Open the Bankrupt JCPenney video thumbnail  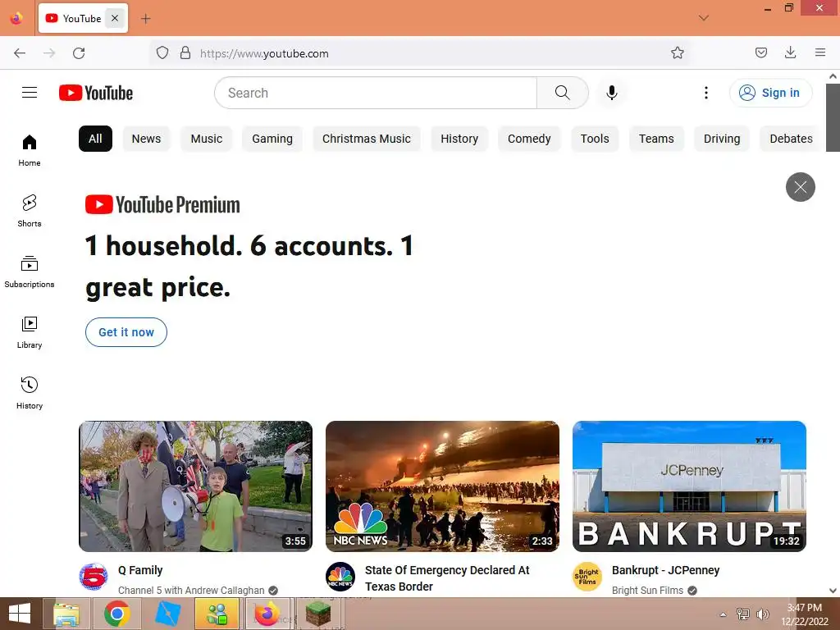click(x=689, y=486)
